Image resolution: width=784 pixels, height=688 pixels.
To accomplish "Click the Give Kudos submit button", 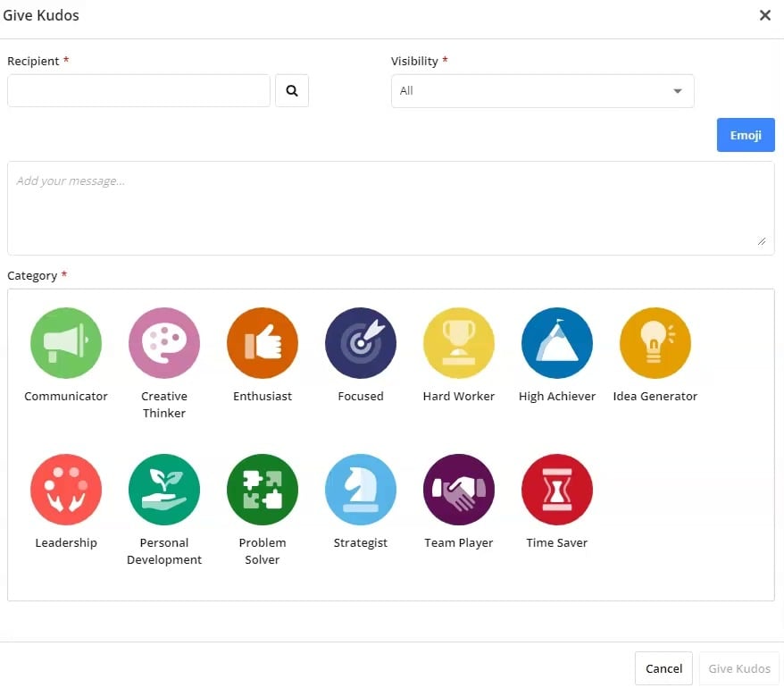I will coord(739,668).
